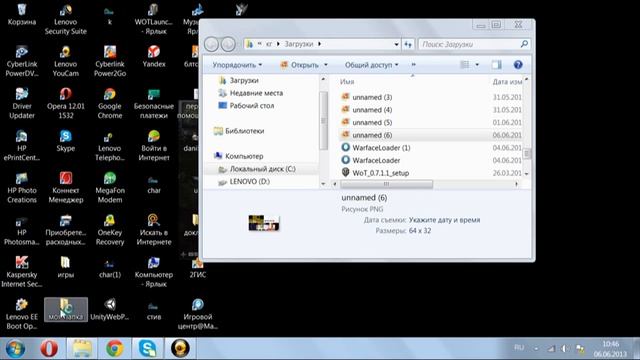Launch UnityWebPlayer desktop icon
Screen dimensions: 640x360
[109, 309]
